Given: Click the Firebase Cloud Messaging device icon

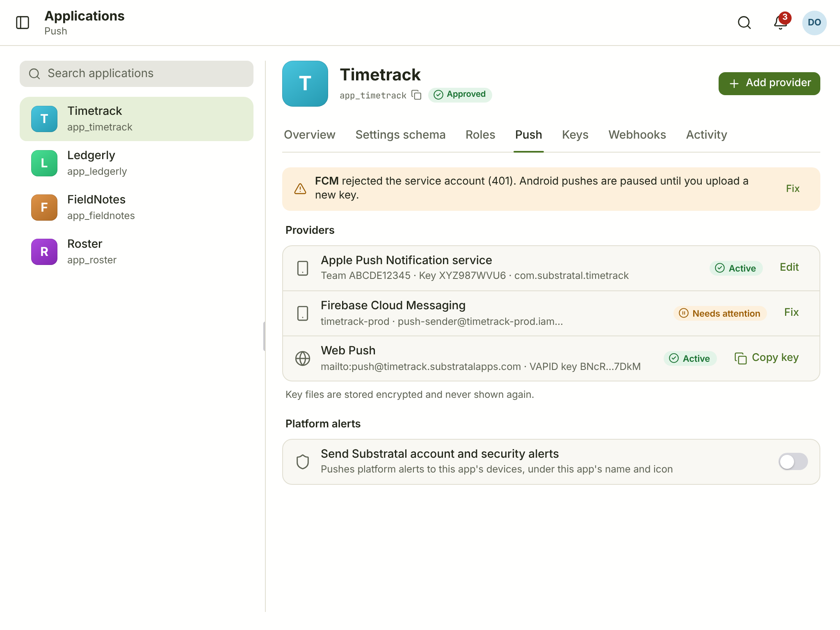Looking at the screenshot, I should (303, 313).
